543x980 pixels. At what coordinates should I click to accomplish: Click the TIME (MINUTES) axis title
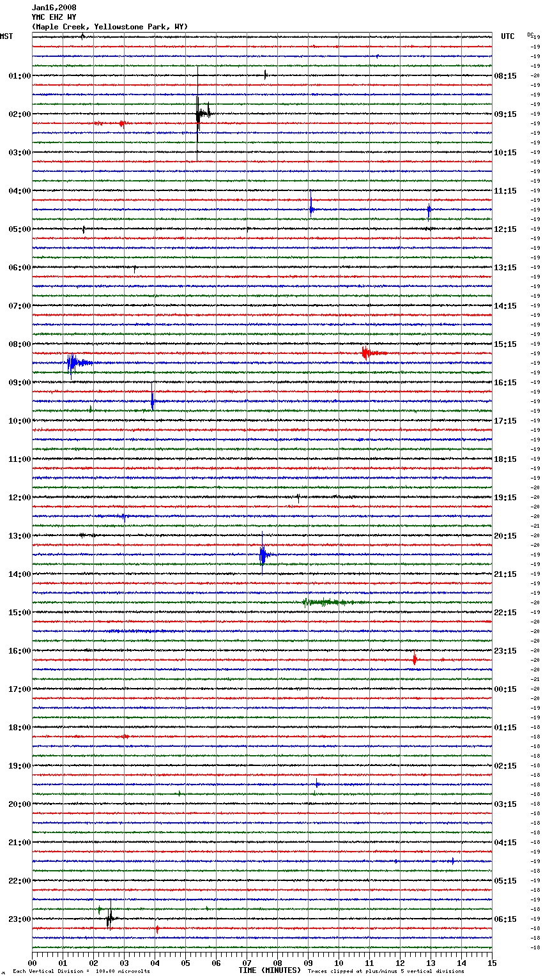click(x=270, y=970)
